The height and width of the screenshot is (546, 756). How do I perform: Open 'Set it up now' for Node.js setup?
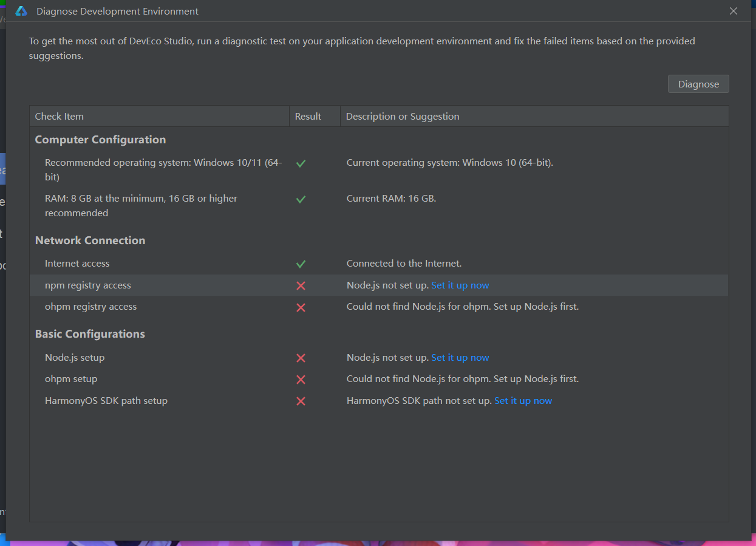[x=460, y=358]
